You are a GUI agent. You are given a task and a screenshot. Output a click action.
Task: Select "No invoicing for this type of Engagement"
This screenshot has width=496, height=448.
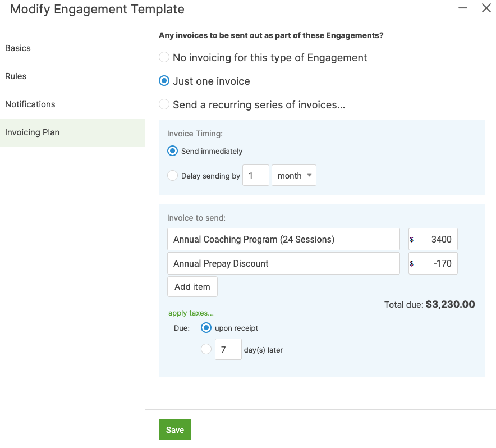click(x=164, y=57)
